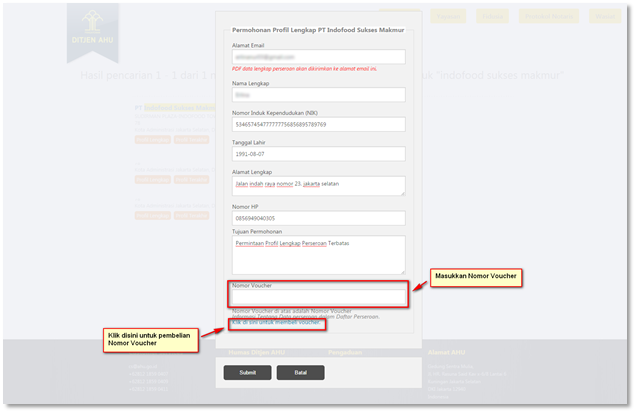Click inside the Alamat Lengkap textarea

pos(318,185)
